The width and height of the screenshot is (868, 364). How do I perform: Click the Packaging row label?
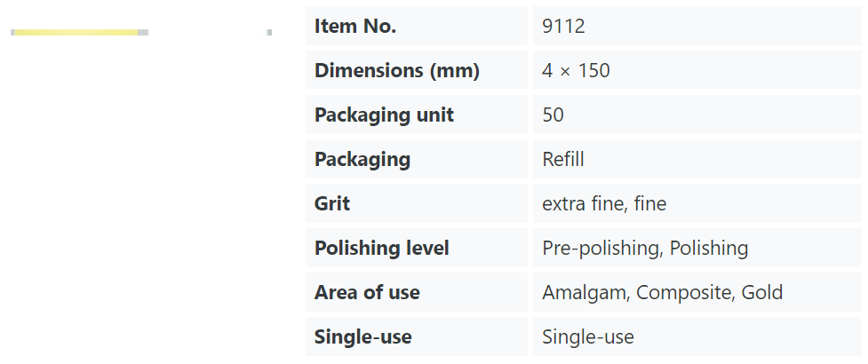(362, 159)
